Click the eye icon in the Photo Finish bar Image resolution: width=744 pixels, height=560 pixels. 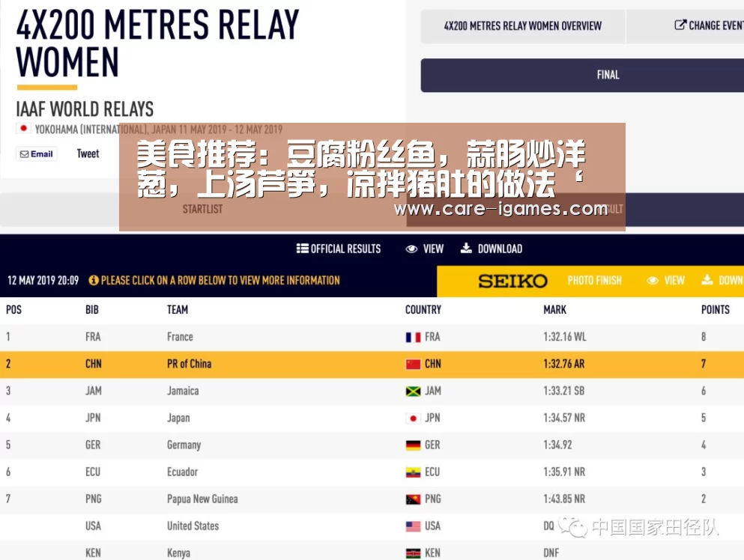653,281
